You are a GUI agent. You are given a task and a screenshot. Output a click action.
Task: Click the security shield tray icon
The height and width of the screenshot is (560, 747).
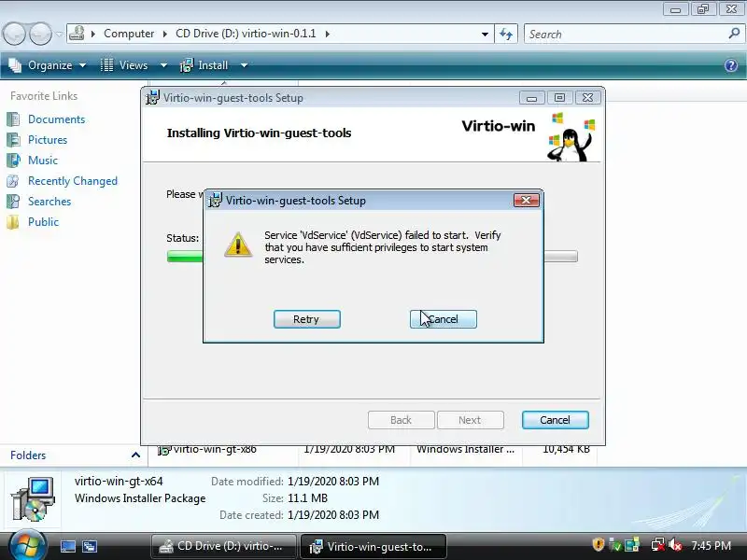598,544
